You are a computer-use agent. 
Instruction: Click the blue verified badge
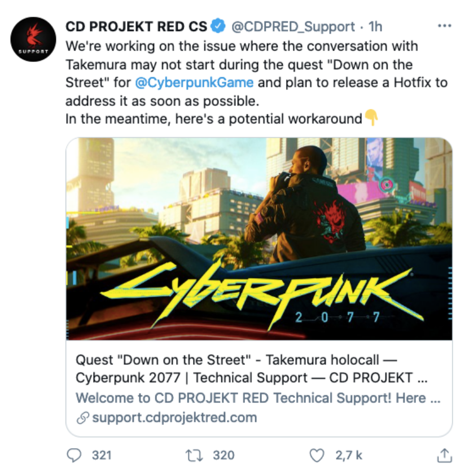coord(218,26)
